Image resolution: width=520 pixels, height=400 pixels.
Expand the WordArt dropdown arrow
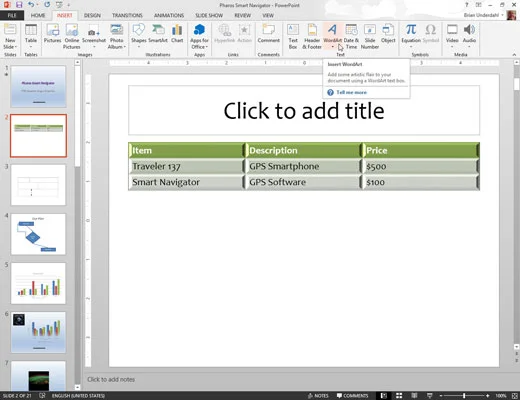click(333, 47)
